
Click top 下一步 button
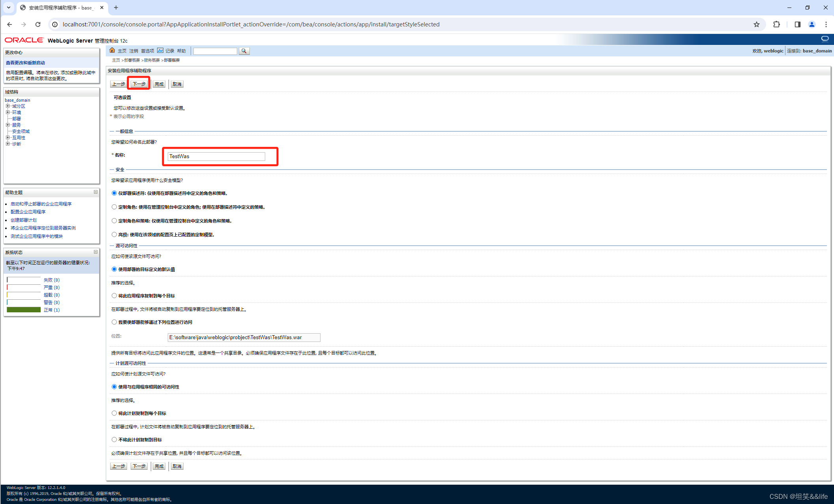coord(139,84)
